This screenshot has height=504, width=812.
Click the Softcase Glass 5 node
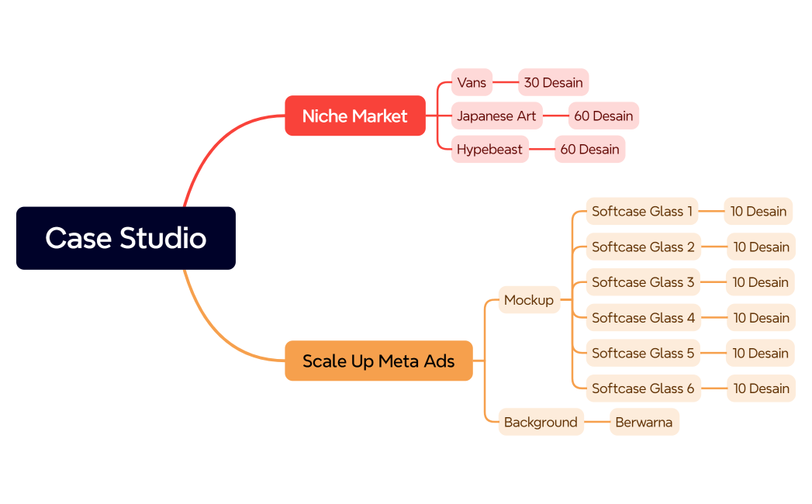[x=643, y=353]
